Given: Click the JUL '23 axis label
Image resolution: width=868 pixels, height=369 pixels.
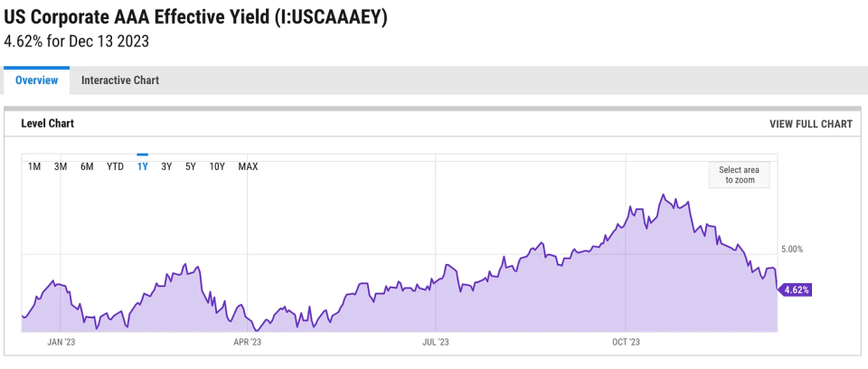Looking at the screenshot, I should (436, 343).
